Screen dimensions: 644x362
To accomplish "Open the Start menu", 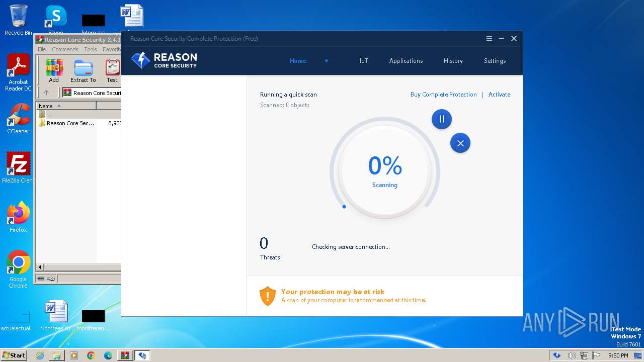I will tap(14, 355).
